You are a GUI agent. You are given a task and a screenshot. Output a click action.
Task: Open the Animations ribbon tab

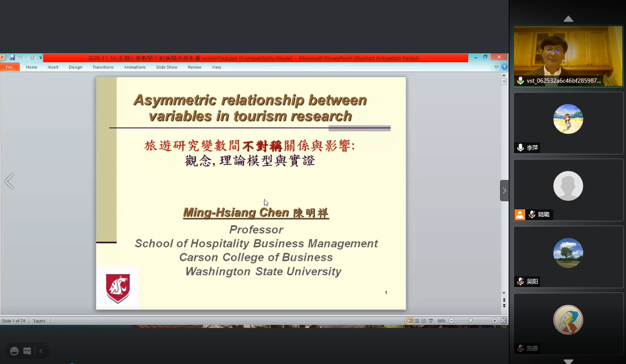pyautogui.click(x=135, y=67)
